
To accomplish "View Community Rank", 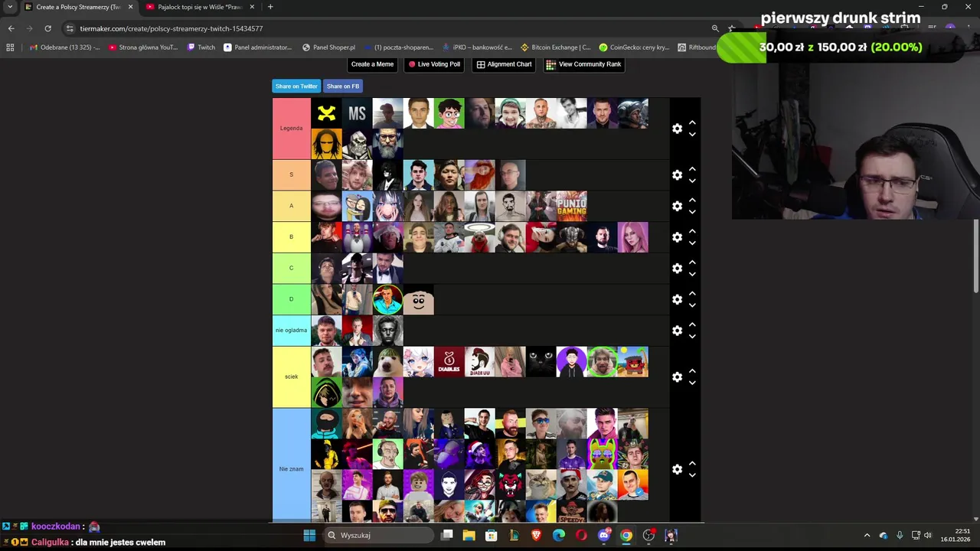I will 583,64.
